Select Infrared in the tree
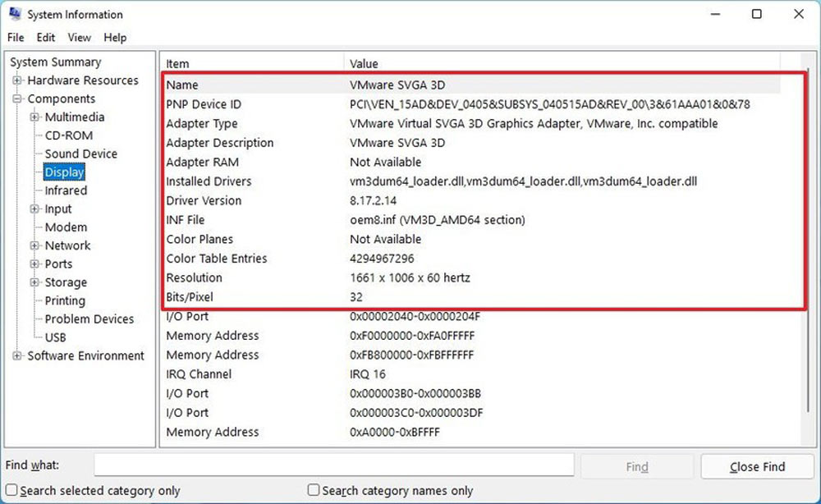The image size is (821, 504). [66, 190]
